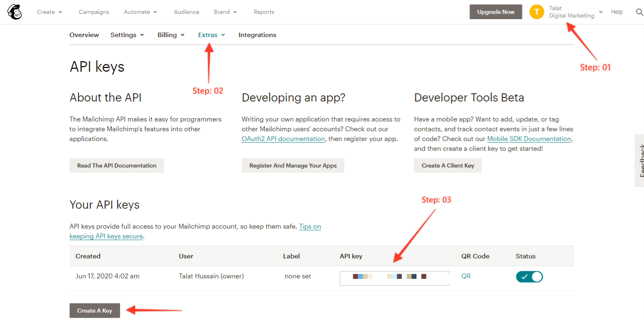This screenshot has height=320, width=644.
Task: Click Register And Manage Your Apps
Action: click(x=293, y=166)
